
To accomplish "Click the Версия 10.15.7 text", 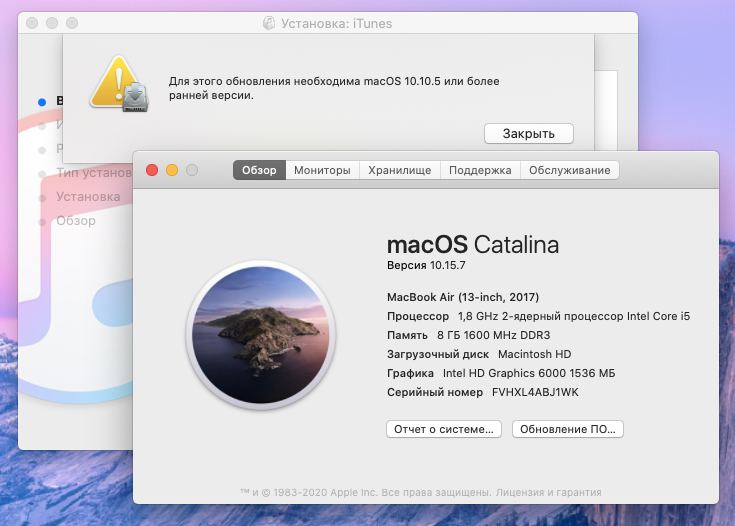I will (x=426, y=265).
